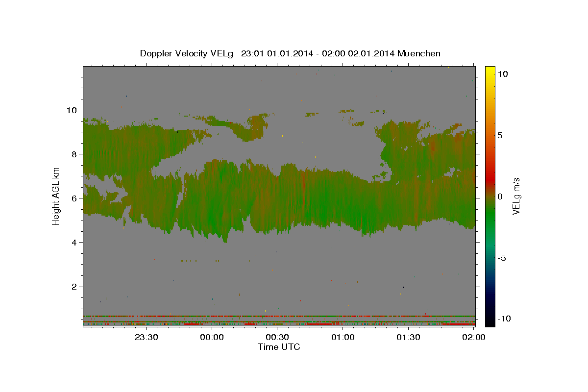Click the dark bottom end of colorbar
The image size is (588, 392).
(490, 319)
